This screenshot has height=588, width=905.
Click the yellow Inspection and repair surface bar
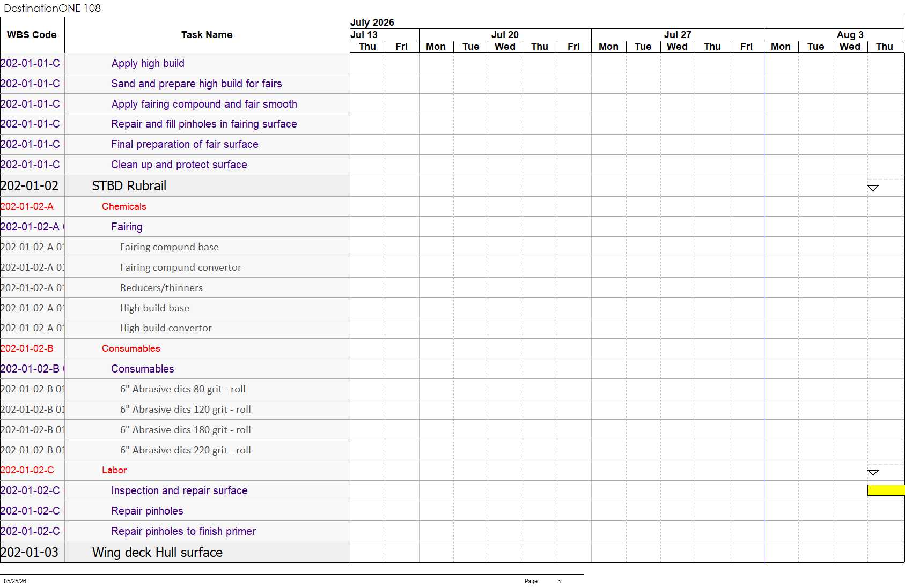point(886,490)
